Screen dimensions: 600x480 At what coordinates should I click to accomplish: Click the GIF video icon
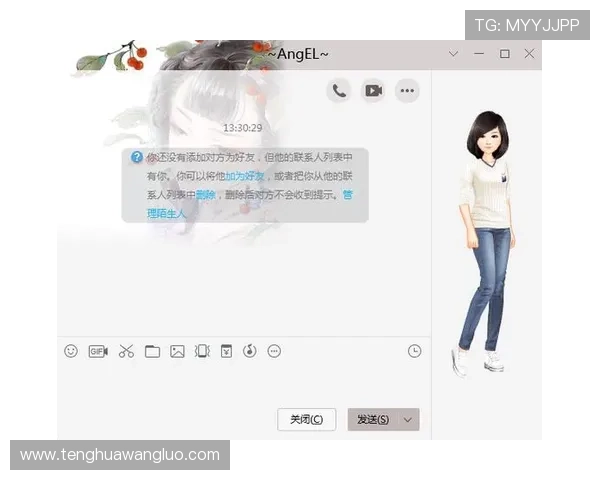point(98,351)
